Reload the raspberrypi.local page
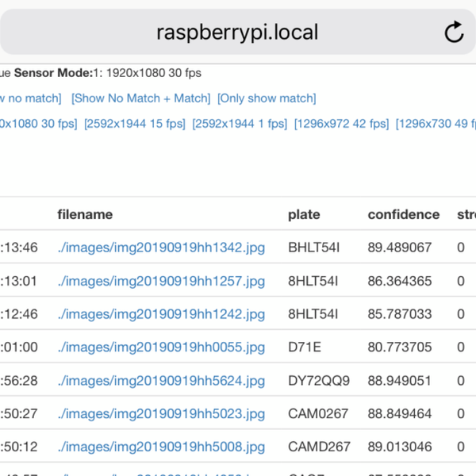This screenshot has width=476, height=476. (453, 33)
